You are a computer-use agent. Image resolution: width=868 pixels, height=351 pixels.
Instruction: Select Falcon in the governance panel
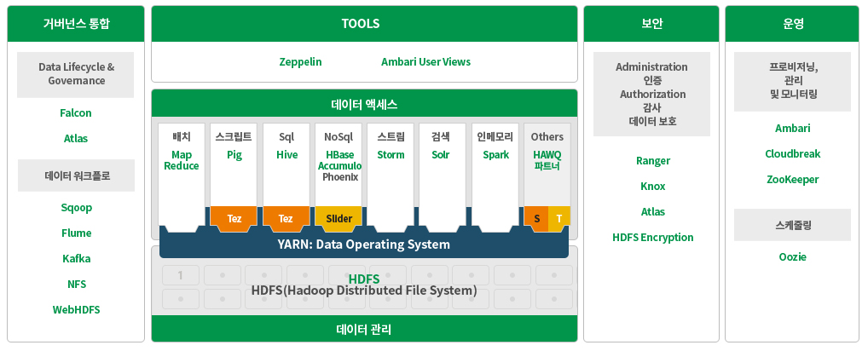pos(76,113)
